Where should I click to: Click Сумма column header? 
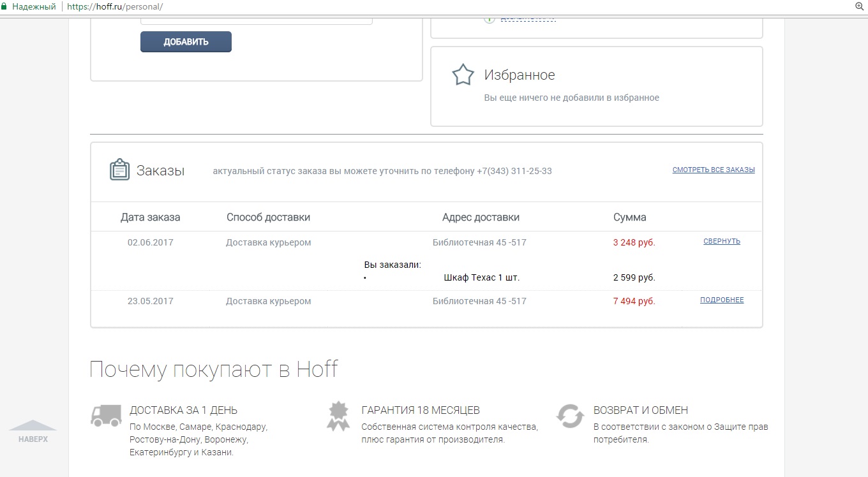629,217
